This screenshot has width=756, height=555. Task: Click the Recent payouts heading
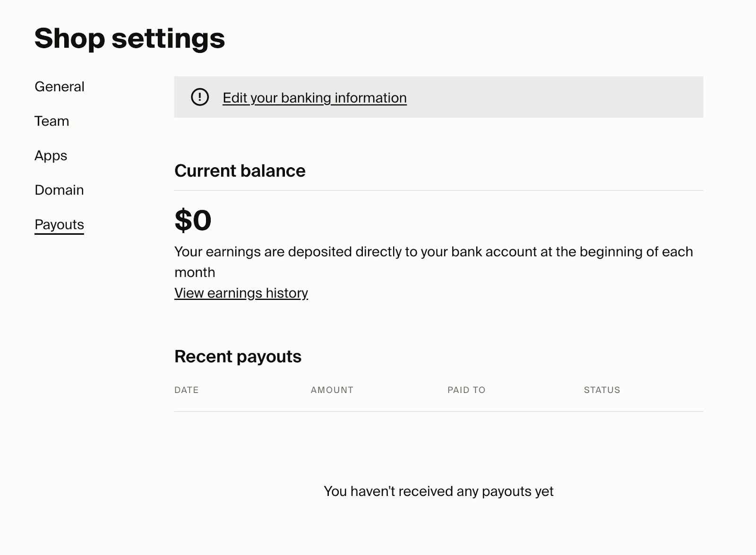pos(238,356)
